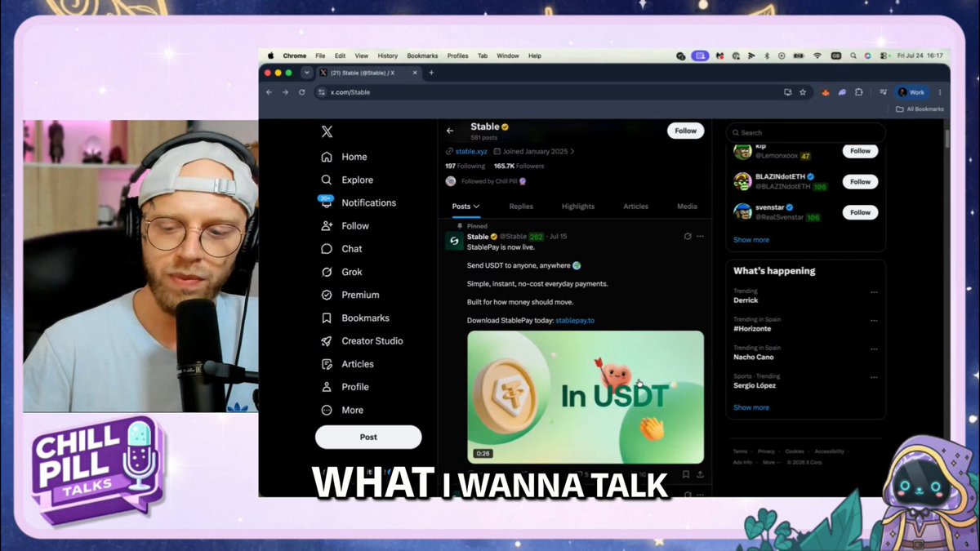Click Chrome's forward arrow
The width and height of the screenshot is (980, 551).
[x=285, y=92]
